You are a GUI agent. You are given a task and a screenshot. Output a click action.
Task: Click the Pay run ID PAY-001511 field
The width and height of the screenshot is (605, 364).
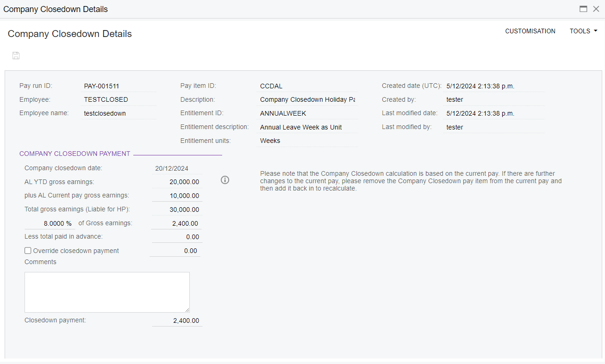[x=119, y=86]
